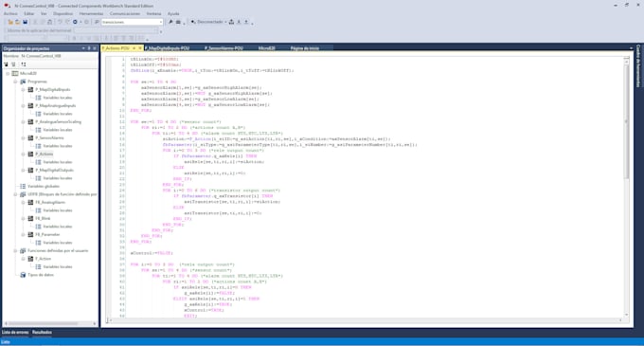
Task: Select P_SensorAlarms program in tree
Action: 49,137
